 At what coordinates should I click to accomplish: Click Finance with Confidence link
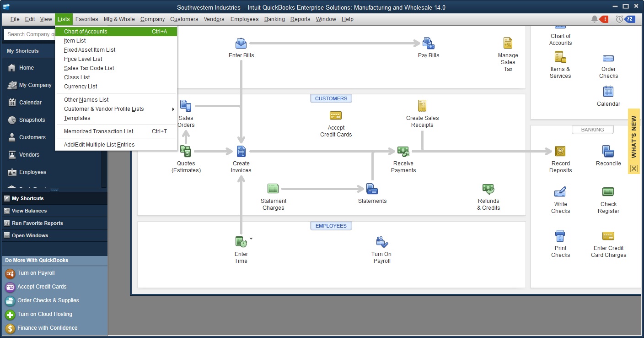[48, 328]
